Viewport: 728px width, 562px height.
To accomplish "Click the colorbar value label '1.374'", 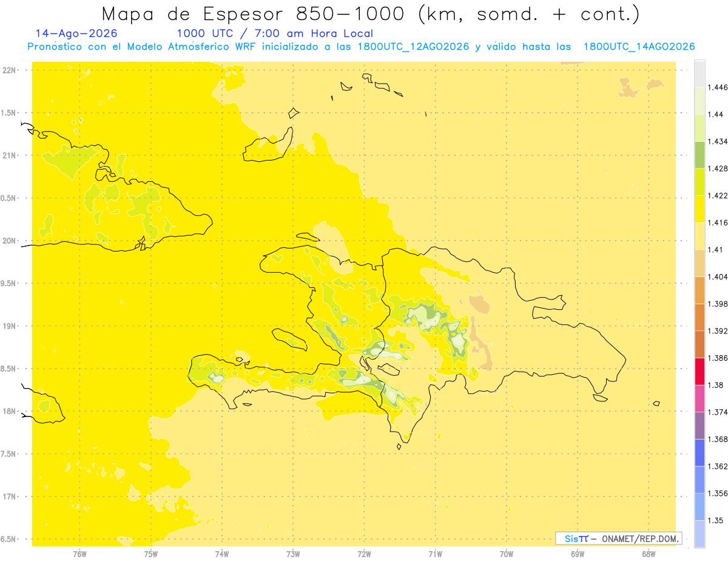I will click(718, 412).
